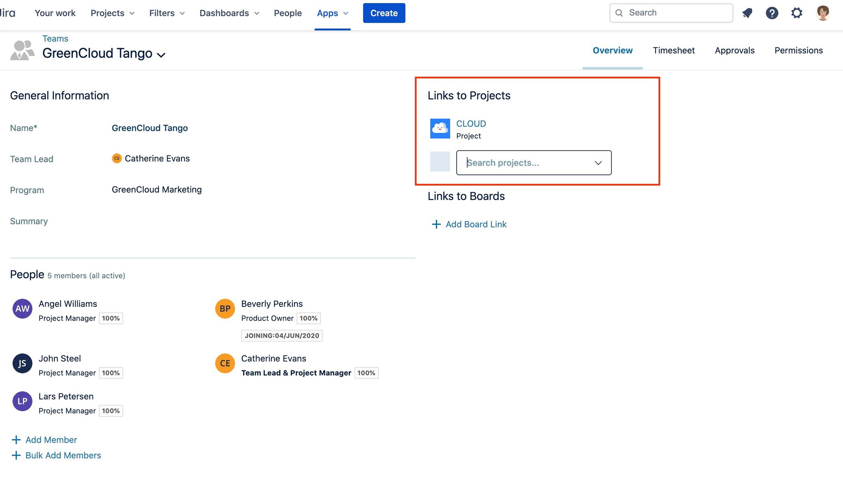Expand the GreenCloud Tango team chevron
This screenshot has width=843, height=504.
pos(161,55)
